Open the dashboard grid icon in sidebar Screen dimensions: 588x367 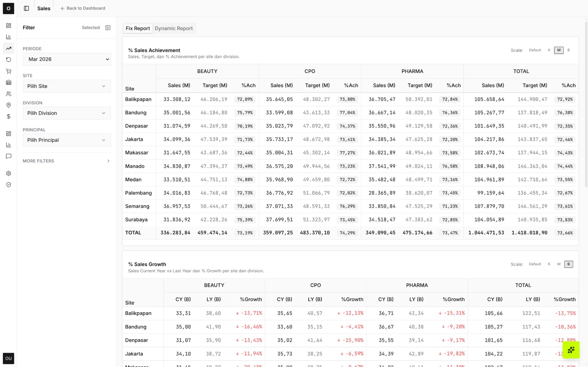click(x=8, y=26)
